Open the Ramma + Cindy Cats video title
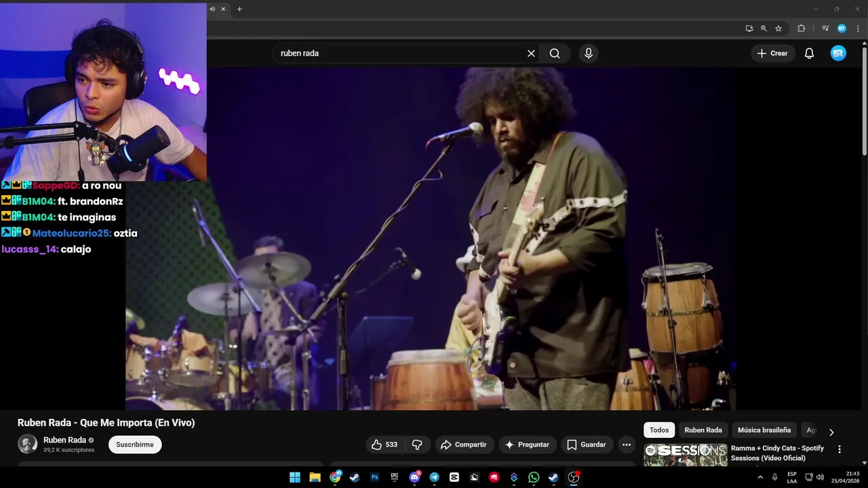Image resolution: width=868 pixels, height=488 pixels. (778, 453)
